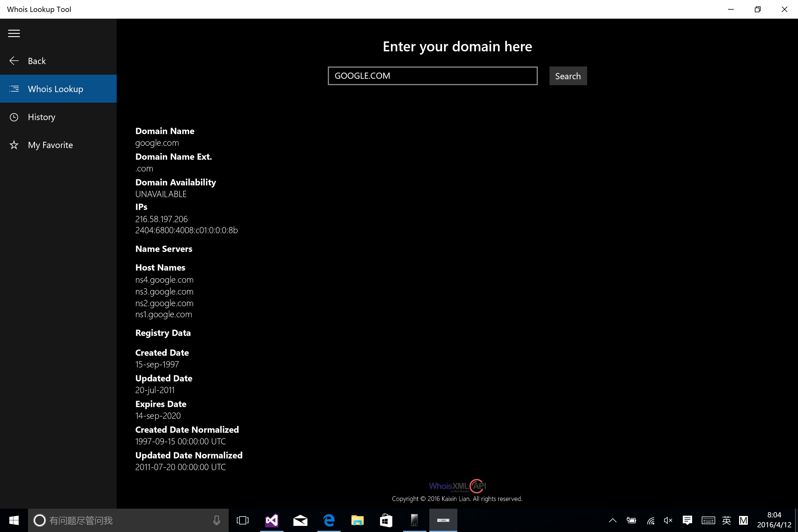Open the History clock icon
This screenshot has width=798, height=532.
click(x=14, y=117)
